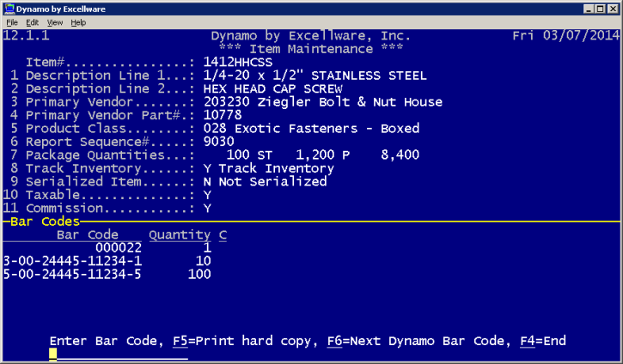Click the date 'Fri 03/07/2014'
Screen dimensions: 623x364
565,36
